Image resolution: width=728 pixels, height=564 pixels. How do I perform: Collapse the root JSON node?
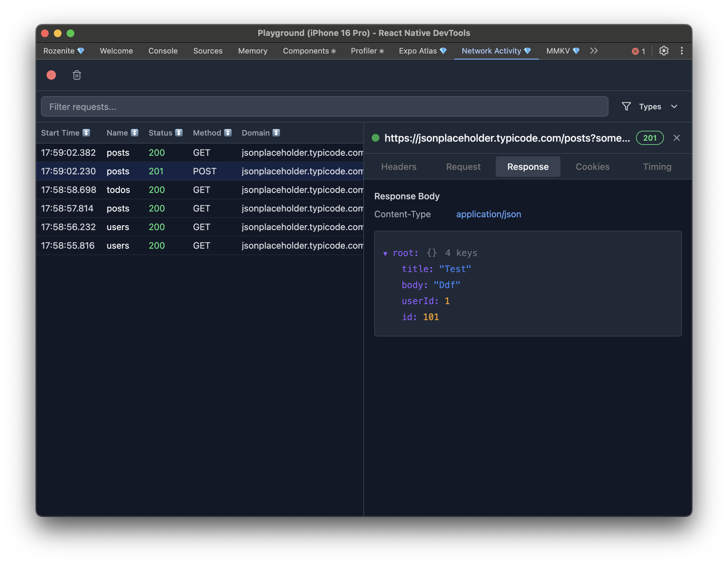pyautogui.click(x=385, y=254)
